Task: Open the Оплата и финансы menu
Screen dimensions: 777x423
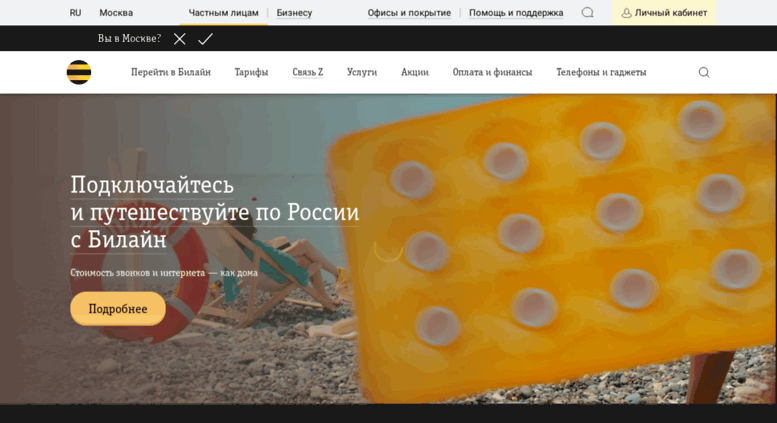Action: pyautogui.click(x=492, y=72)
